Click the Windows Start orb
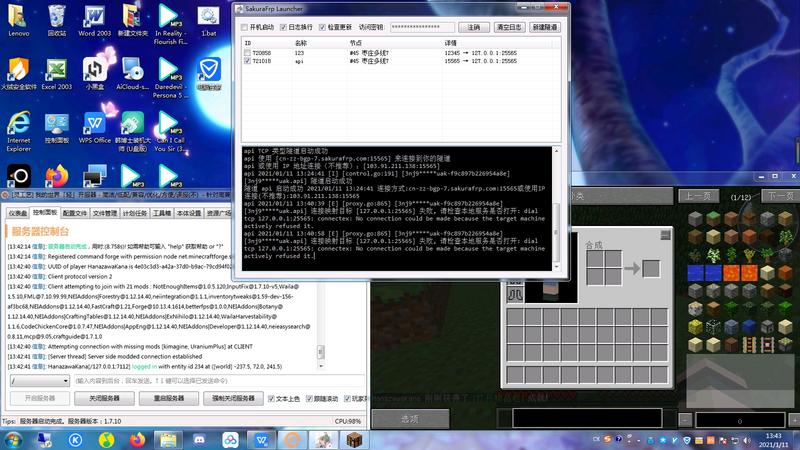Image resolution: width=800 pixels, height=450 pixels. [13, 440]
